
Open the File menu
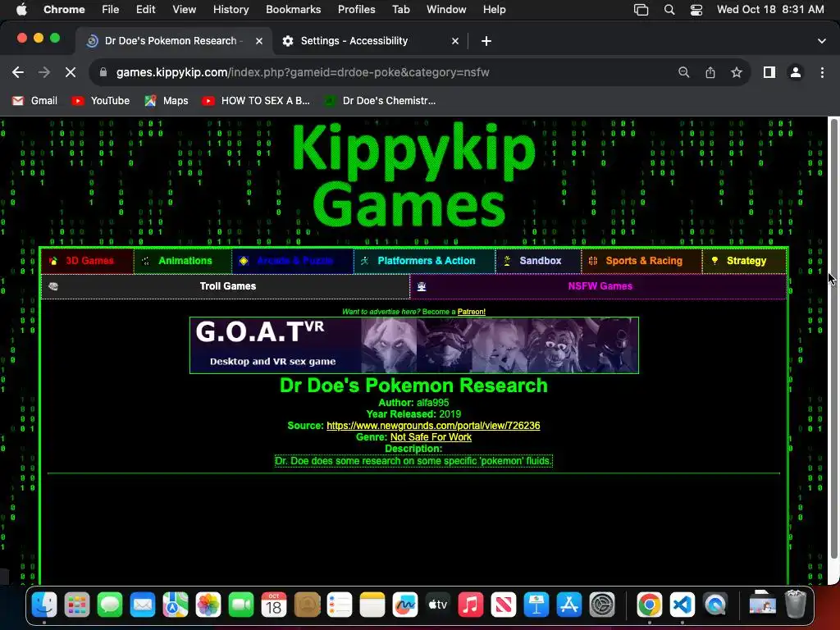111,10
